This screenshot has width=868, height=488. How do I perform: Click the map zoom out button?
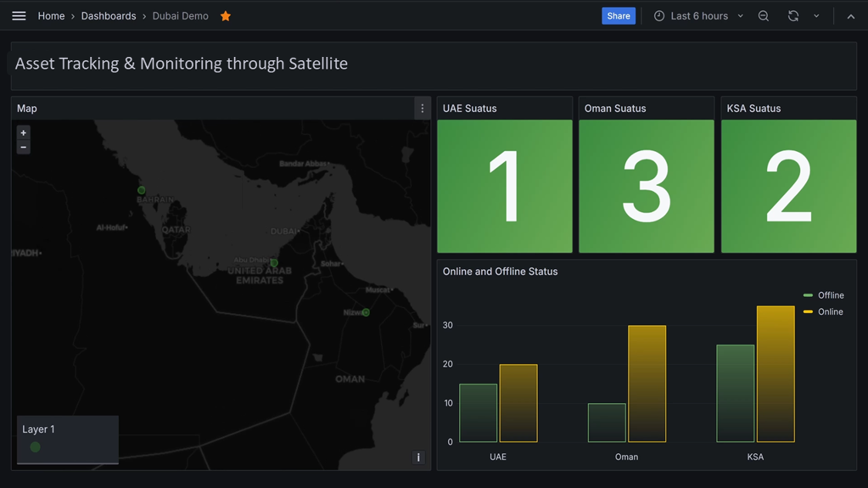[x=23, y=146]
